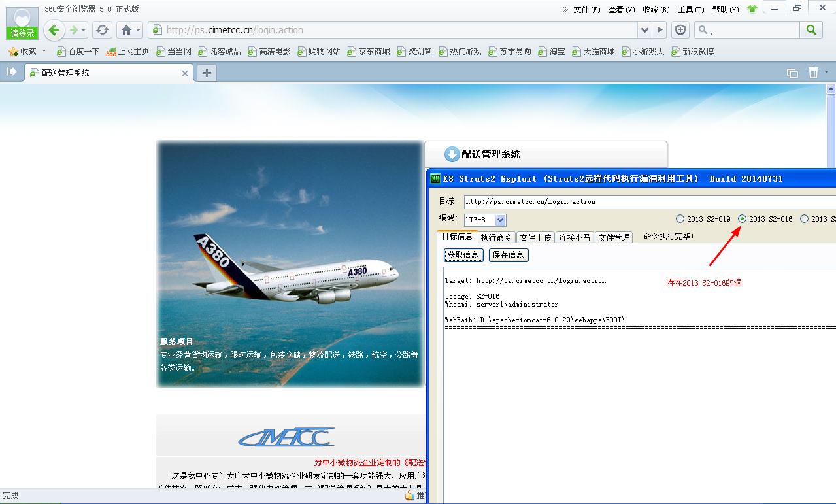Click the thumbs-up icon in status bar
The width and height of the screenshot is (836, 504).
click(409, 496)
